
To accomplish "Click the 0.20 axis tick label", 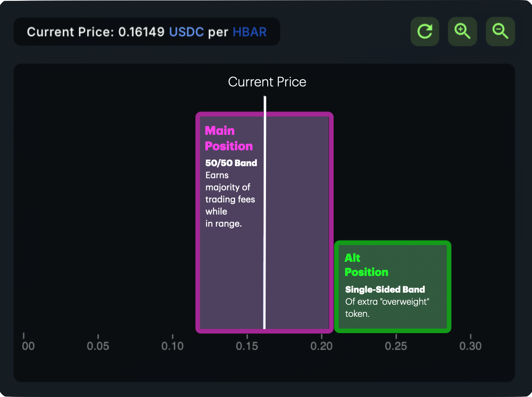I will [x=322, y=346].
